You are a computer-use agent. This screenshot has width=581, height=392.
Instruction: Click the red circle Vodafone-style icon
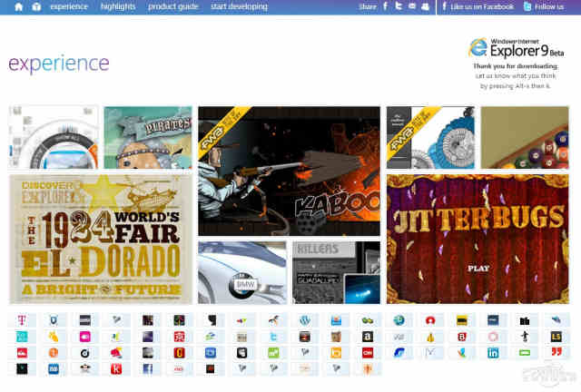(x=430, y=320)
